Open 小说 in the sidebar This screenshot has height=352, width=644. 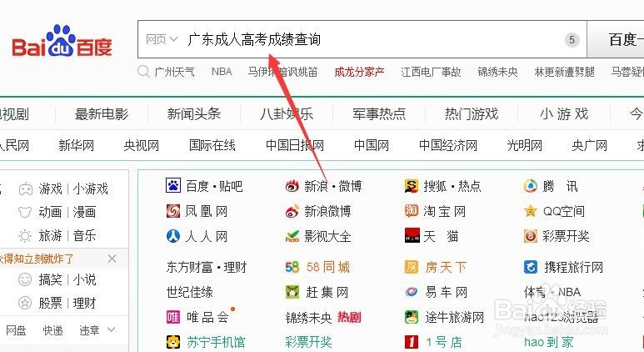click(84, 279)
